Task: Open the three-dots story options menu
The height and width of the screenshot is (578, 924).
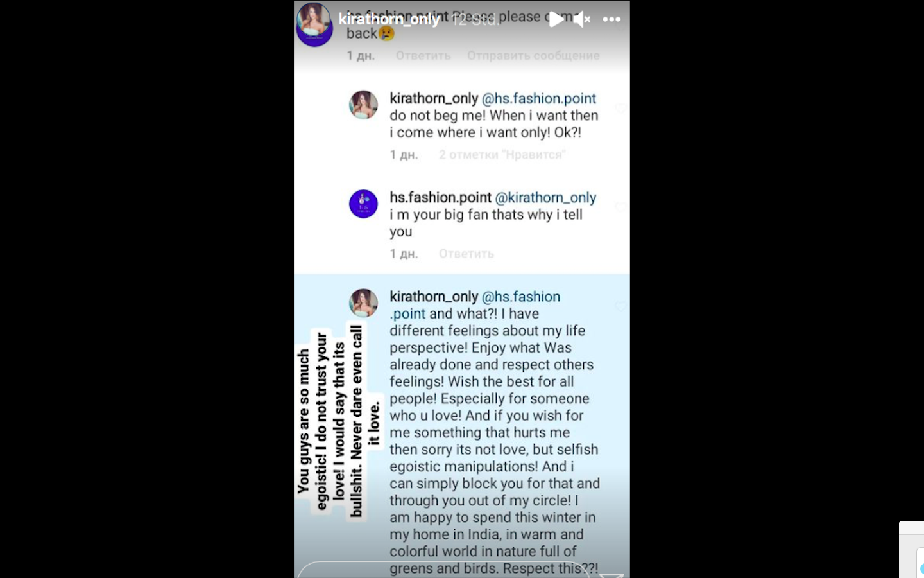Action: coord(612,19)
